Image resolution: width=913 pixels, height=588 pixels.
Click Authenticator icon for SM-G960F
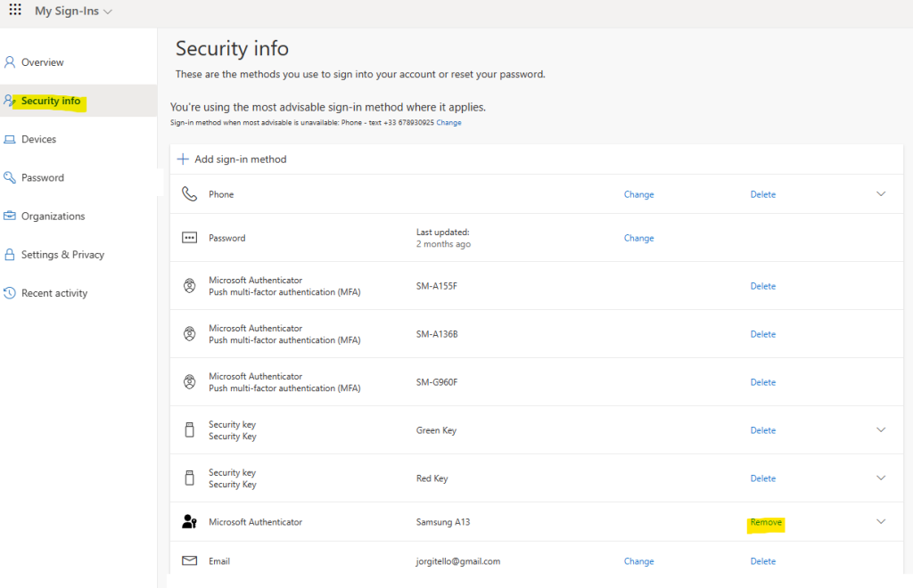click(x=189, y=382)
